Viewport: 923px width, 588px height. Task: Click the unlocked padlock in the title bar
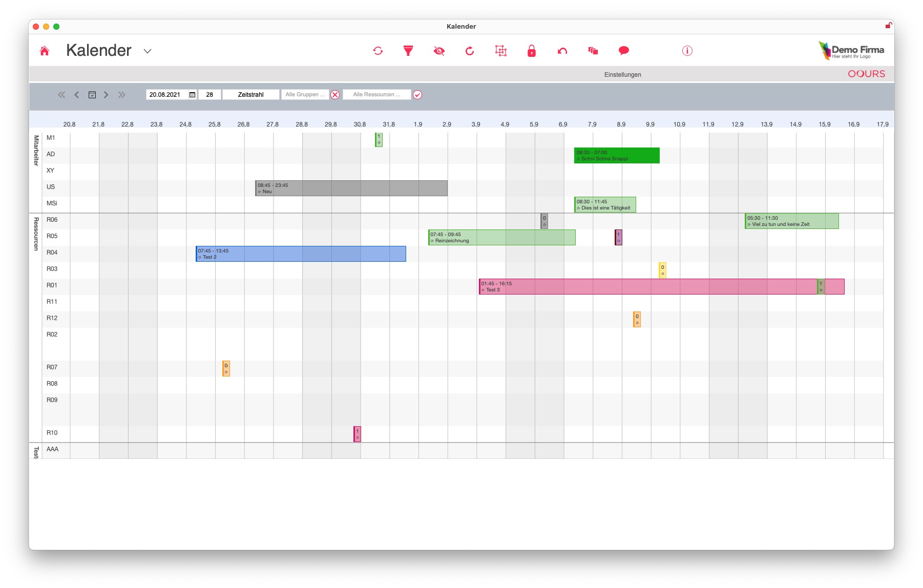tap(889, 26)
